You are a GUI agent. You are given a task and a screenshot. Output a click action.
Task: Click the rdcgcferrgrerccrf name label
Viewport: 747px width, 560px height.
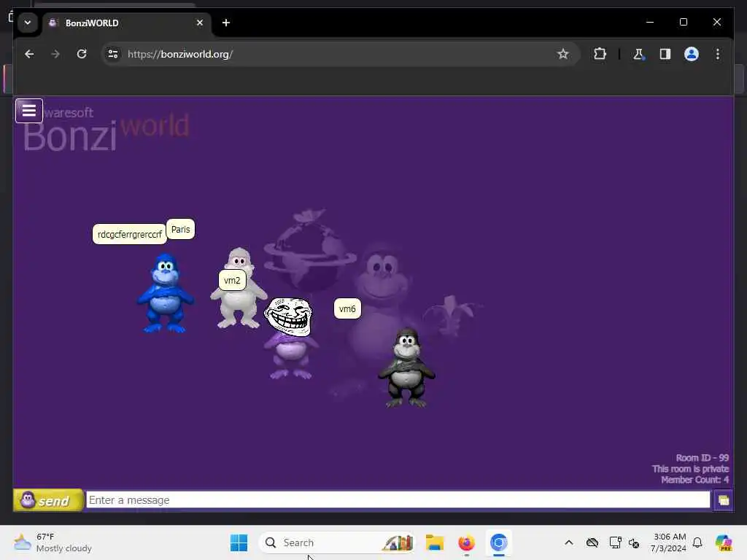click(x=130, y=234)
